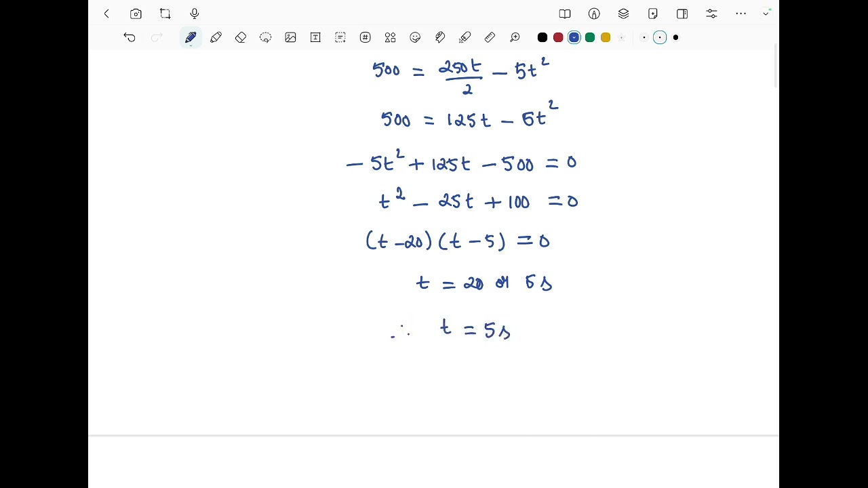Image resolution: width=868 pixels, height=488 pixels.
Task: Open the sticker emoji picker
Action: [415, 37]
